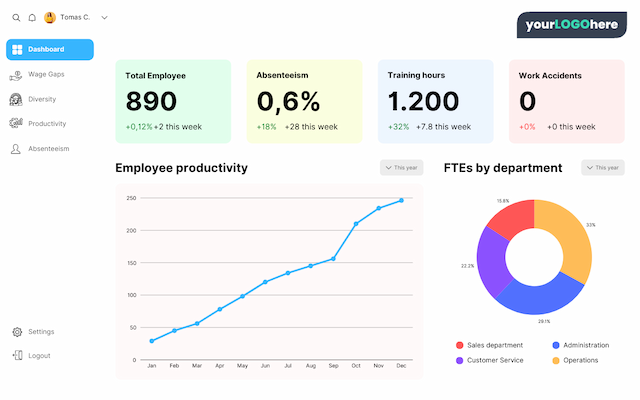The height and width of the screenshot is (400, 640).
Task: Click the Diversity sidebar icon
Action: [x=16, y=99]
